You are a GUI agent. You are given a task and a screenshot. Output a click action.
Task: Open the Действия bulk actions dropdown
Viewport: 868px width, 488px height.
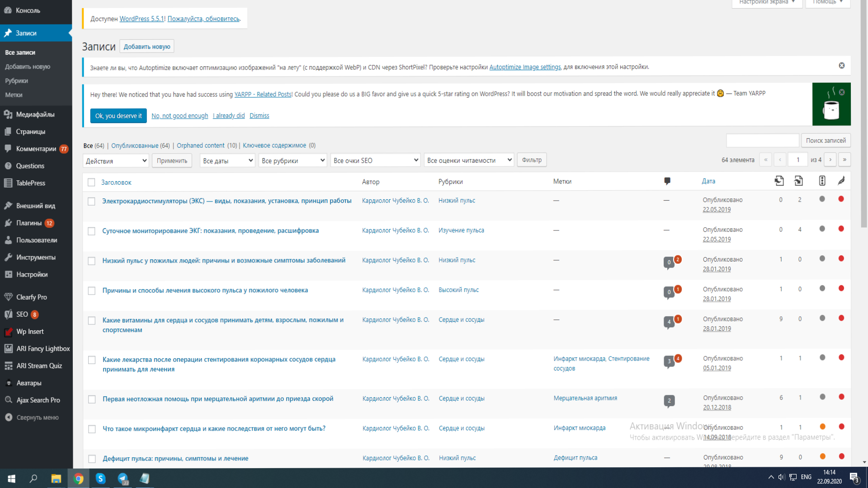(x=116, y=160)
